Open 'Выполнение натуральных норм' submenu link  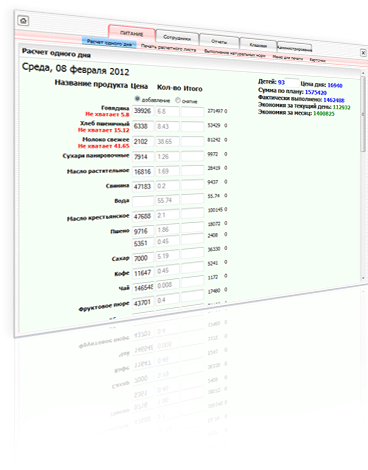pyautogui.click(x=234, y=53)
